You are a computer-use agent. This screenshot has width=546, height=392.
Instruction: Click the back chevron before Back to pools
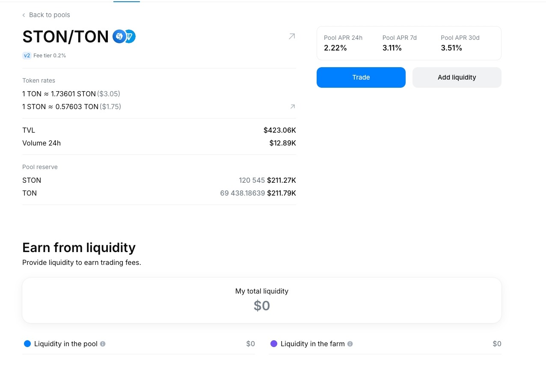(x=24, y=15)
